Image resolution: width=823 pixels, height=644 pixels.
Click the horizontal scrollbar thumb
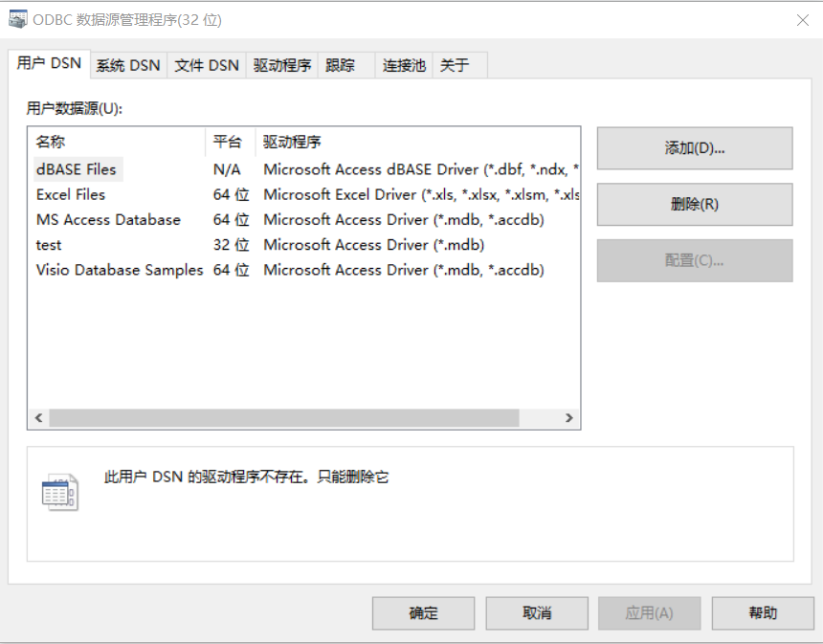pyautogui.click(x=284, y=418)
